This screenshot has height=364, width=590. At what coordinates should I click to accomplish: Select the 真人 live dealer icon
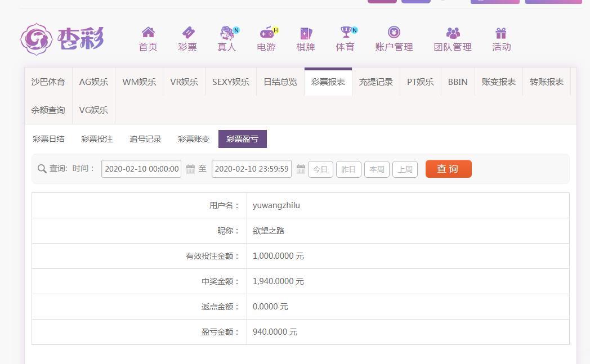[227, 33]
